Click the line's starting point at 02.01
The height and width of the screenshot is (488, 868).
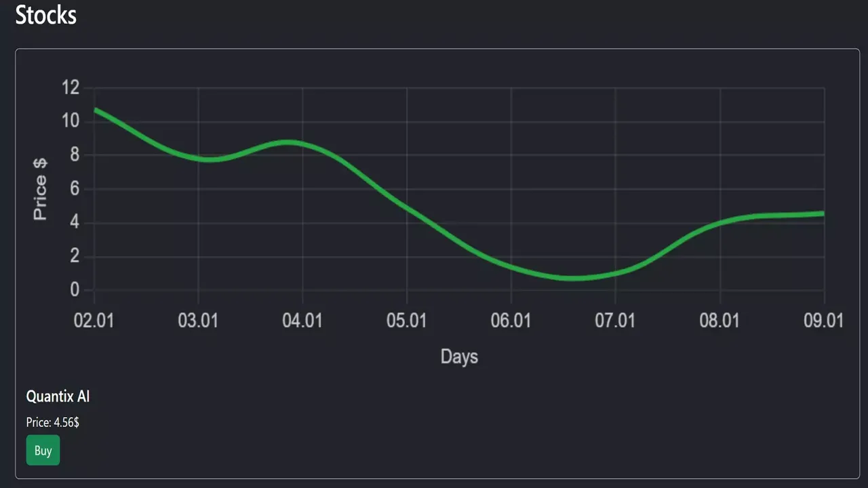pos(95,109)
